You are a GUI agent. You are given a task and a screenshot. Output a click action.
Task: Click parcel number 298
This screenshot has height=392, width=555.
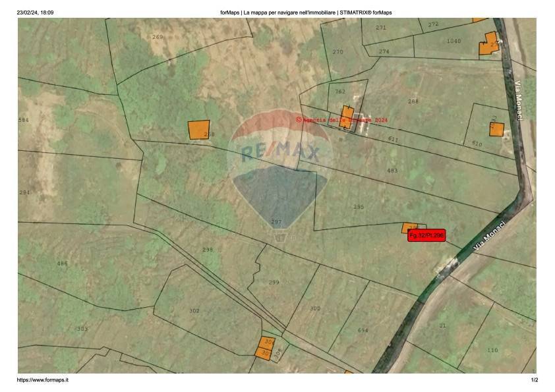click(208, 250)
